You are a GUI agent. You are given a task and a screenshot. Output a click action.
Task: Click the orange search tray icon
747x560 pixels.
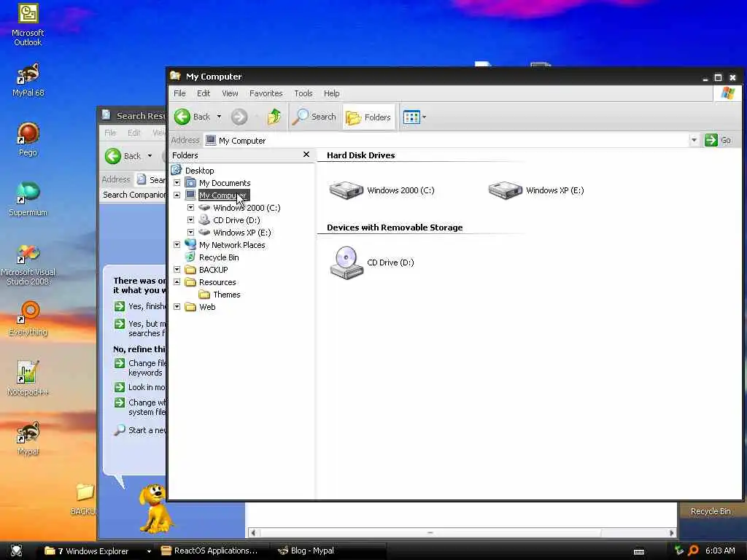[x=693, y=551]
